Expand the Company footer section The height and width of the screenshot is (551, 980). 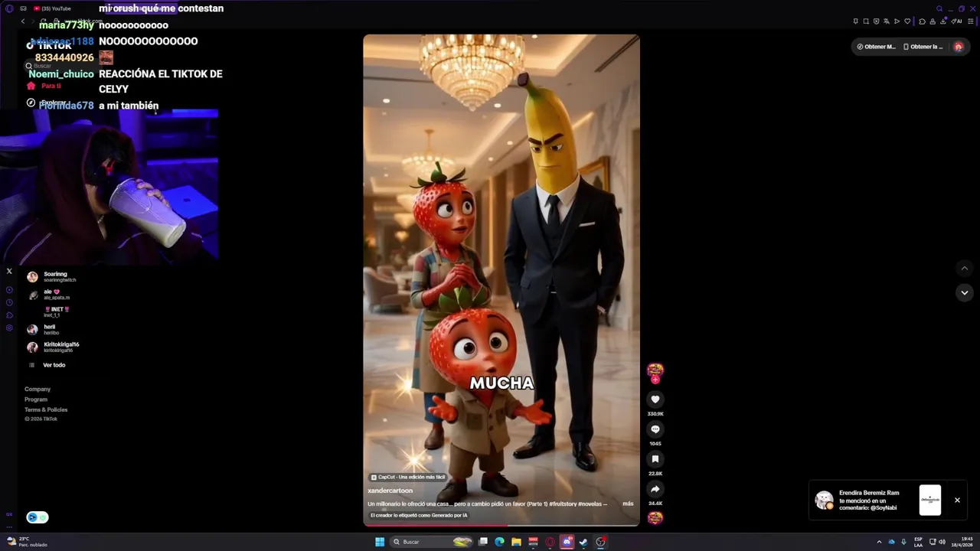38,390
